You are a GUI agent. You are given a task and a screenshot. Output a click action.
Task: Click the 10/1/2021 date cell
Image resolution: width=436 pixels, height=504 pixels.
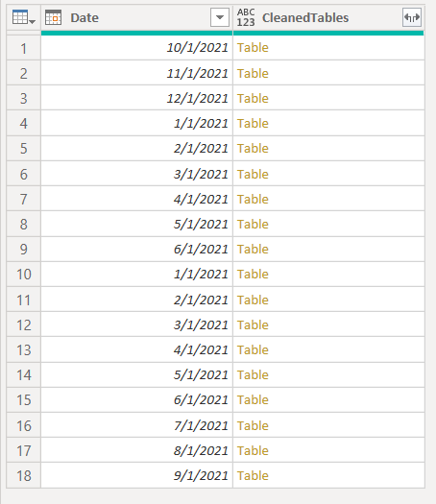tap(136, 48)
